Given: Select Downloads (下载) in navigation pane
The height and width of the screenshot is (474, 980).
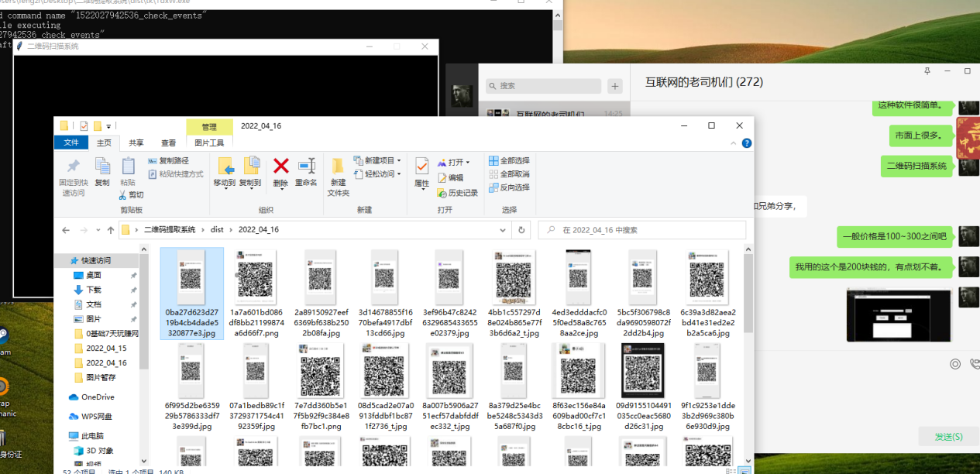Looking at the screenshot, I should pos(94,290).
